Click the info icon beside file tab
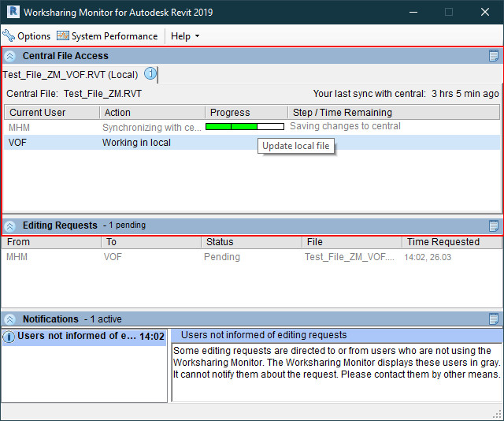The height and width of the screenshot is (421, 504). [x=150, y=75]
